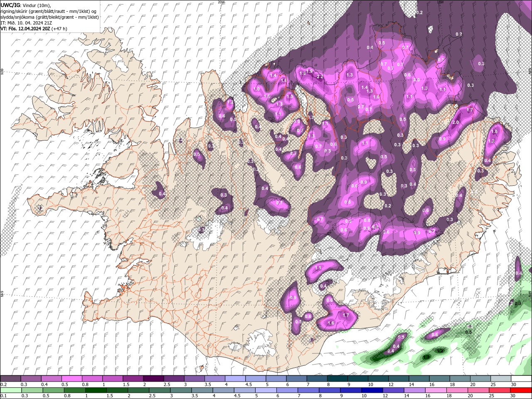The image size is (532, 399).
Task: Click the '2.0' precipitation value on the map
Action: [456, 123]
